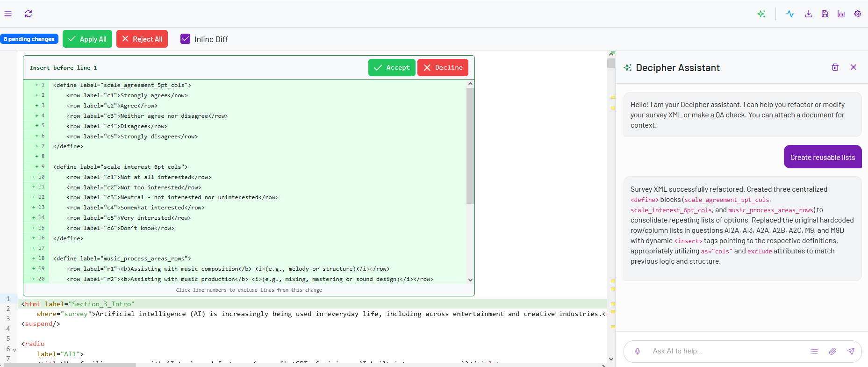Click the music_process_areas_rows define line

click(x=122, y=259)
